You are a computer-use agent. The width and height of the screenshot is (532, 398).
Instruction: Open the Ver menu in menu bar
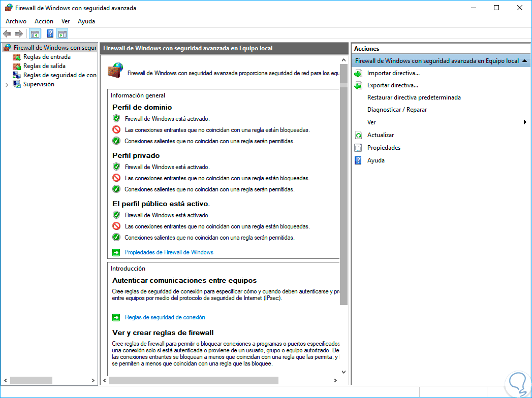tap(66, 21)
